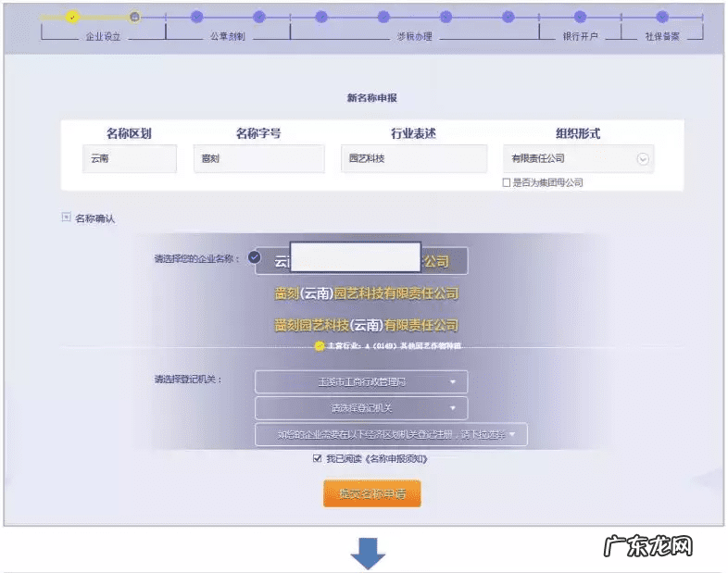Open the 《名称申报须知》 link

pos(396,459)
